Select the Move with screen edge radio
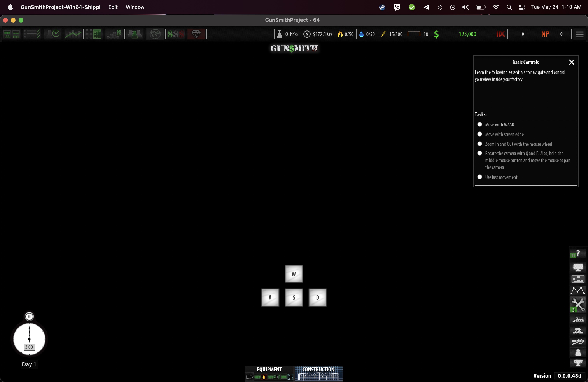This screenshot has height=382, width=588. (x=479, y=134)
